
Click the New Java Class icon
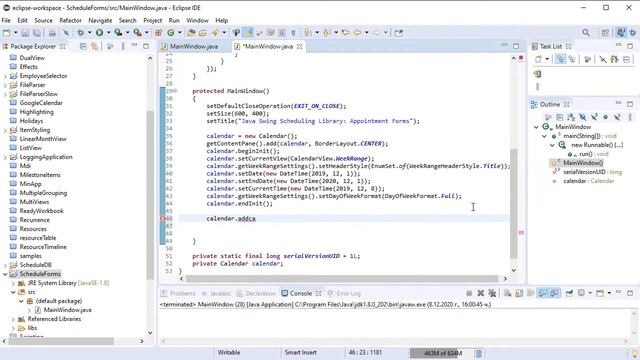tap(171, 33)
